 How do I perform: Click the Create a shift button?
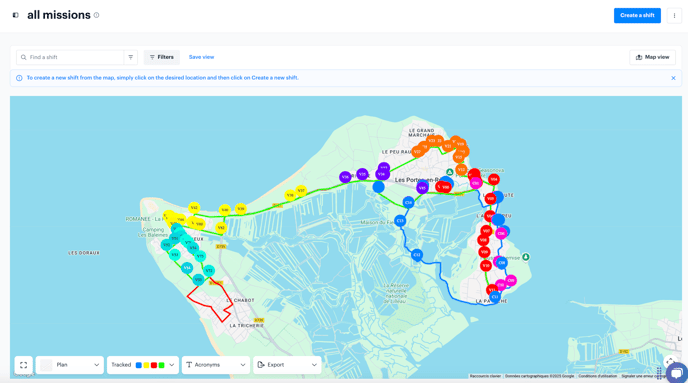click(637, 15)
